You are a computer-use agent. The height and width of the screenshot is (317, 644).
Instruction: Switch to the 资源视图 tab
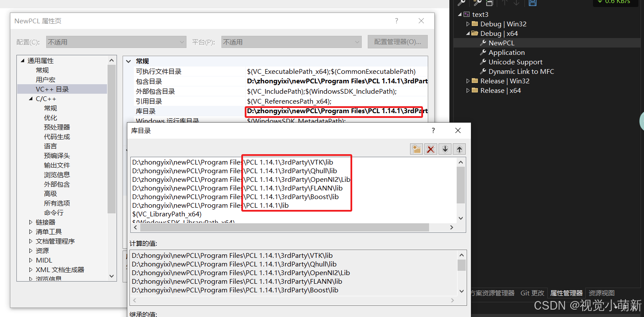(601, 293)
